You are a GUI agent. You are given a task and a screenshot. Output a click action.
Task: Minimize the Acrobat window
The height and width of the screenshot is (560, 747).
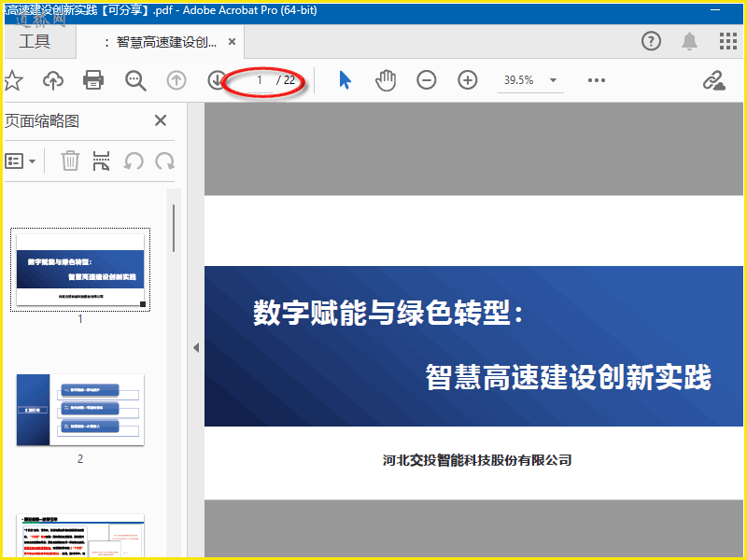[x=715, y=10]
